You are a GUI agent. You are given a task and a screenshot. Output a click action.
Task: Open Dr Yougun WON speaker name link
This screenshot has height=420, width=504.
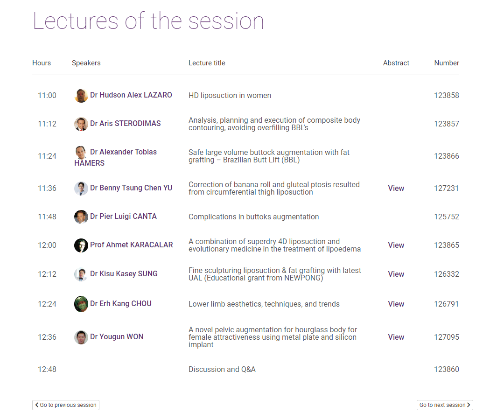(117, 337)
